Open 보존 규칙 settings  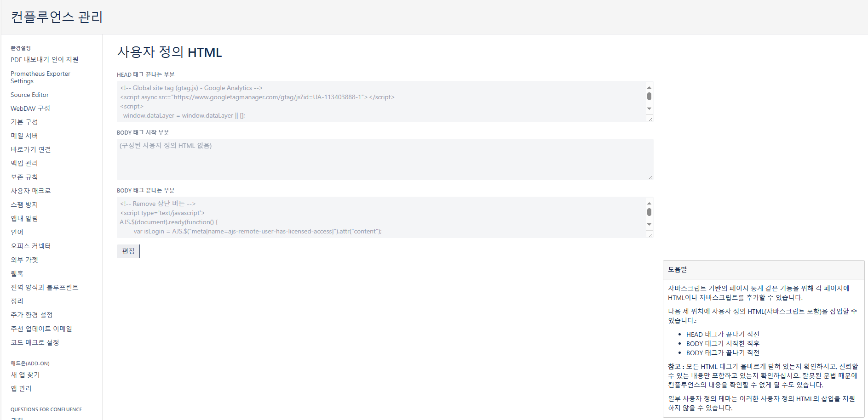(24, 177)
